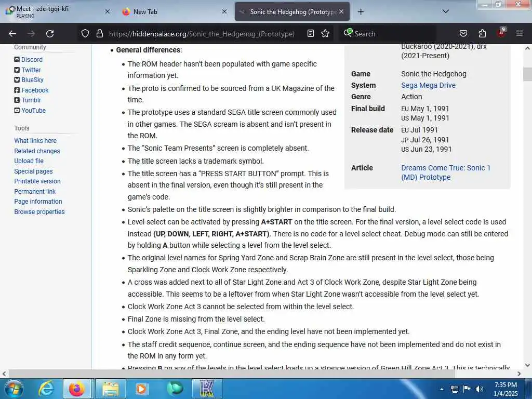Open the green round taskbar app icon
Image resolution: width=532 pixels, height=399 pixels.
tap(175, 389)
